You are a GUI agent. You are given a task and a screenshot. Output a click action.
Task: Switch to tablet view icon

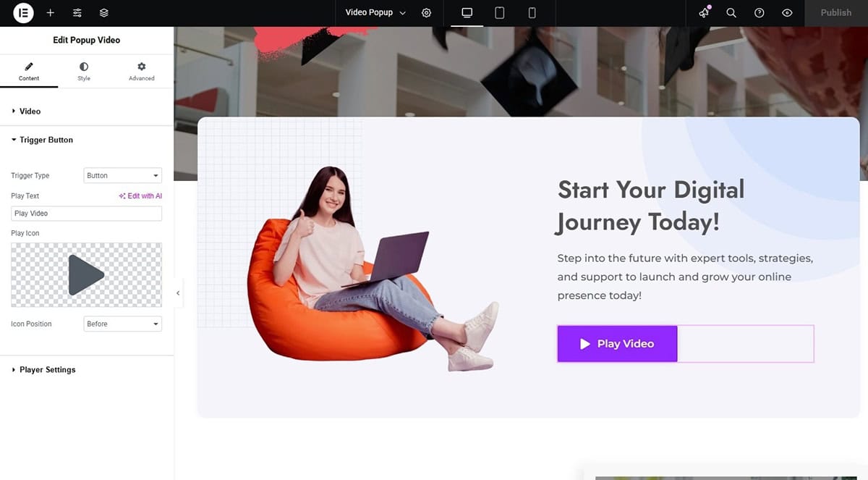click(499, 13)
